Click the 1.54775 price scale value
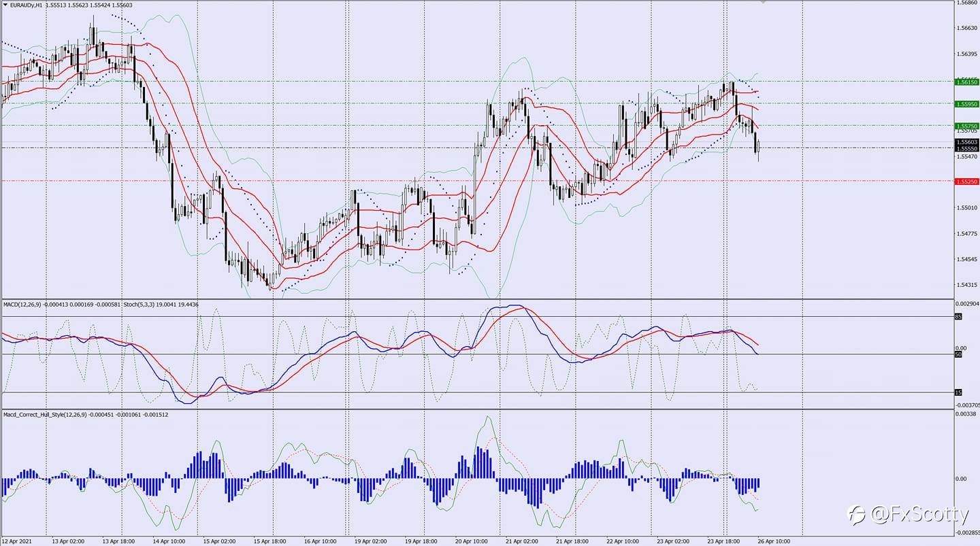The image size is (980, 546). [967, 234]
